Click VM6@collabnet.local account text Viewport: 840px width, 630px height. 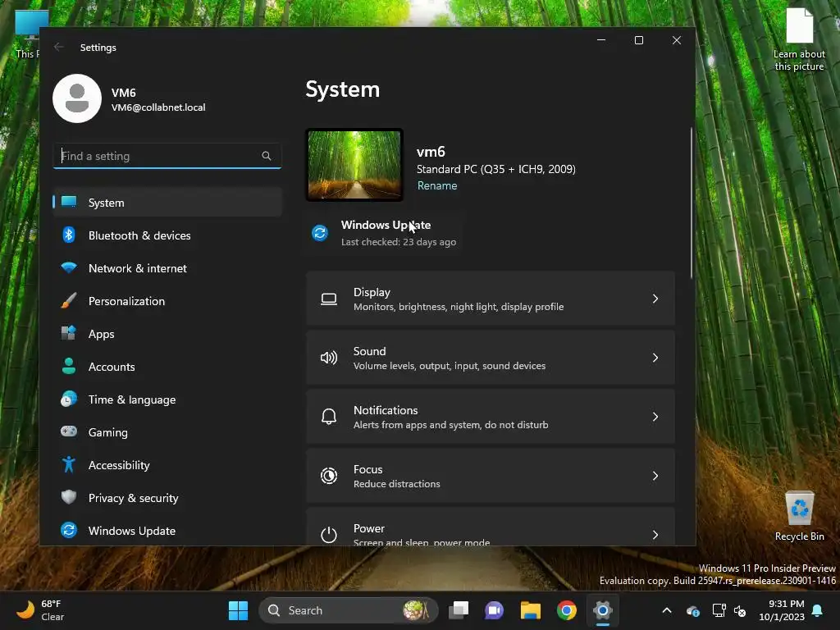158,107
